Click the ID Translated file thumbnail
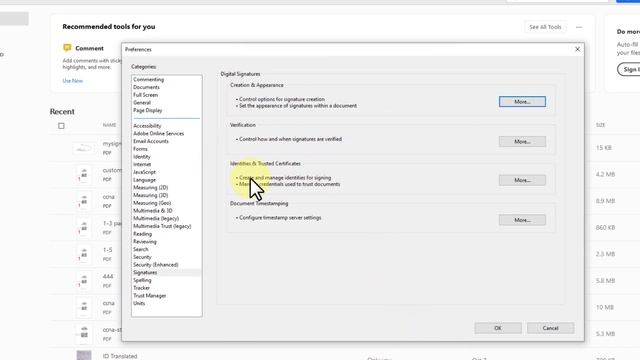The width and height of the screenshot is (640, 360). coord(84,355)
